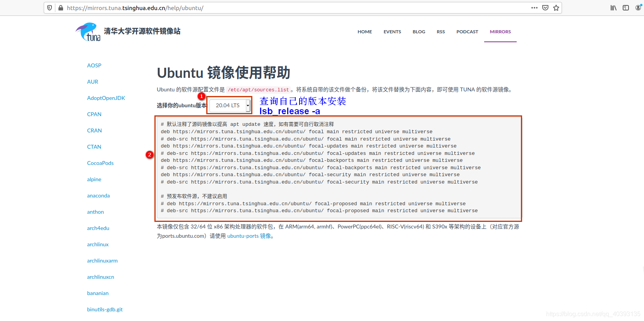This screenshot has height=321, width=644.
Task: Click the Save to Pocket icon
Action: [545, 8]
